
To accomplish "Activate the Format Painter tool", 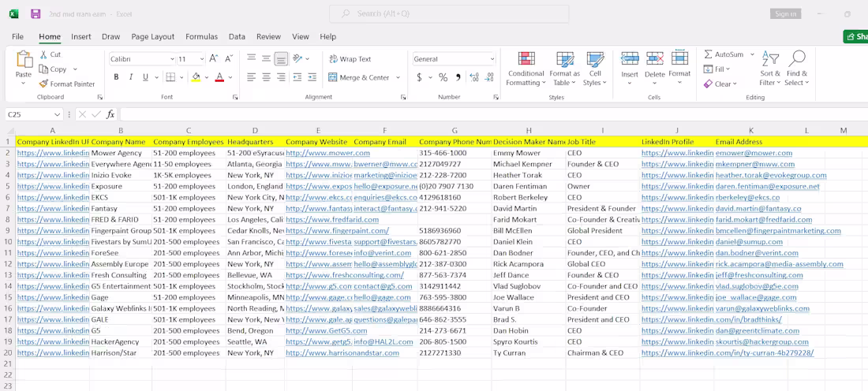I will [x=67, y=84].
